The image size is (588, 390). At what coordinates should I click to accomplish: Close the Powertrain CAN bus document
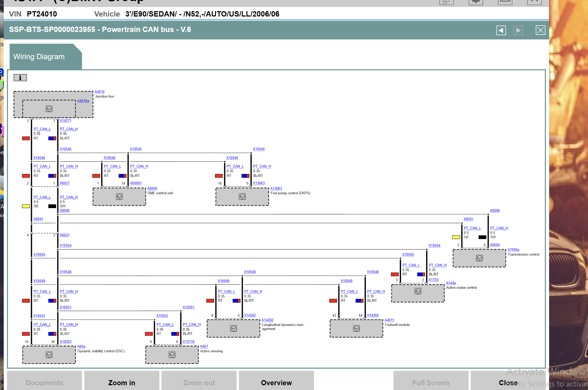(540, 30)
